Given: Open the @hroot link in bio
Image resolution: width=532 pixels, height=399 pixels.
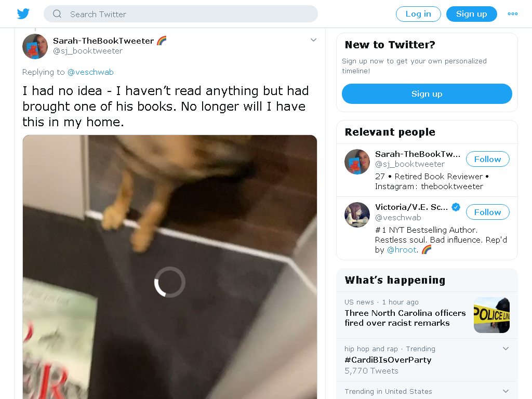Looking at the screenshot, I should (402, 250).
